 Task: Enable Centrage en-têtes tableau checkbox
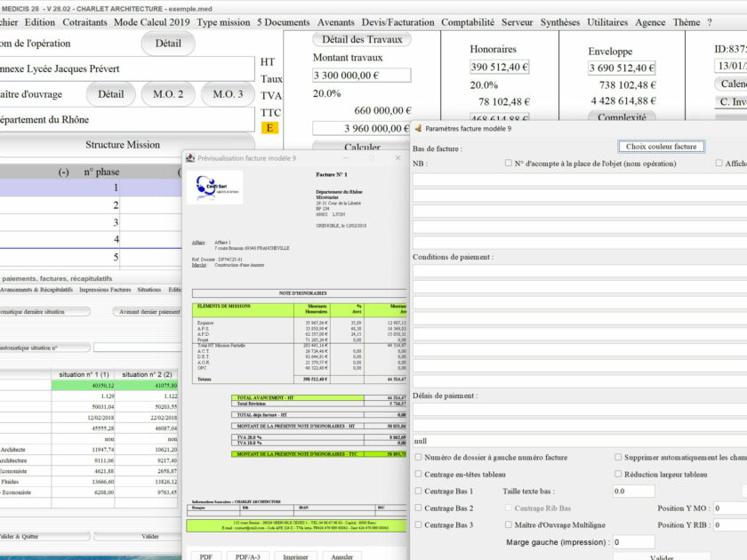(418, 474)
